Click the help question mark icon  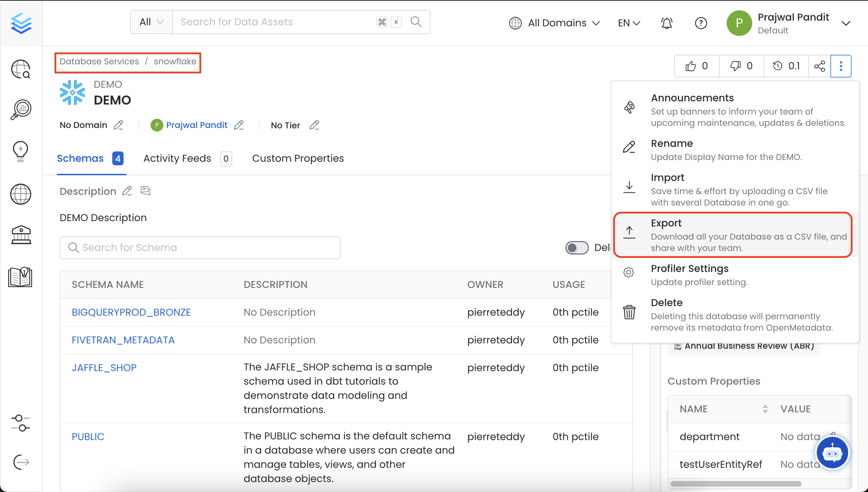(701, 23)
